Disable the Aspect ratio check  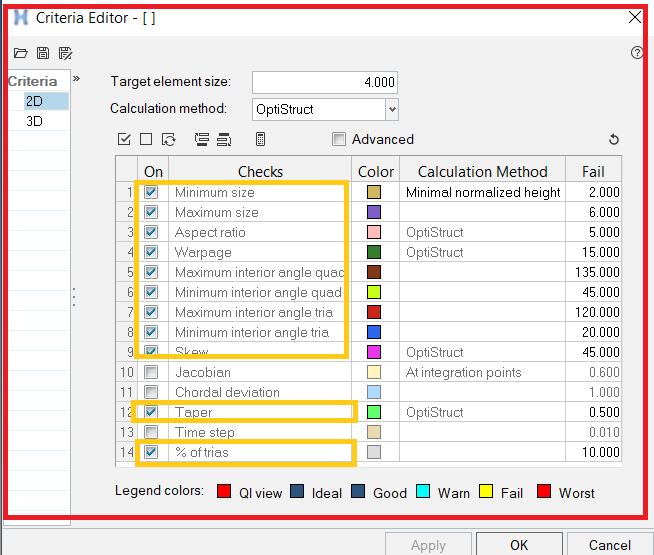pyautogui.click(x=151, y=232)
